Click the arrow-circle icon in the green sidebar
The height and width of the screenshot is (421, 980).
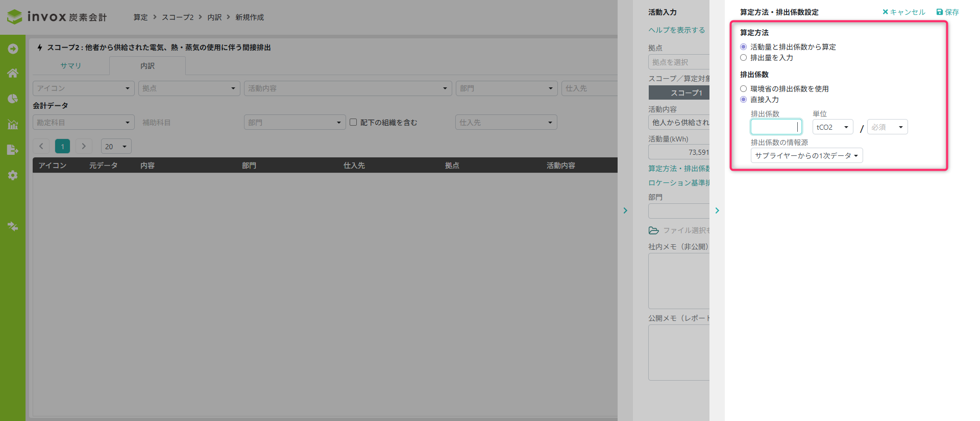pos(13,49)
